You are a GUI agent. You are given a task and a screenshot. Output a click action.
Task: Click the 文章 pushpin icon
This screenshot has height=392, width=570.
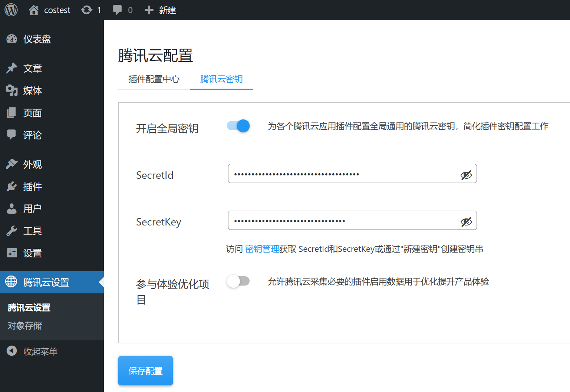pyautogui.click(x=11, y=68)
